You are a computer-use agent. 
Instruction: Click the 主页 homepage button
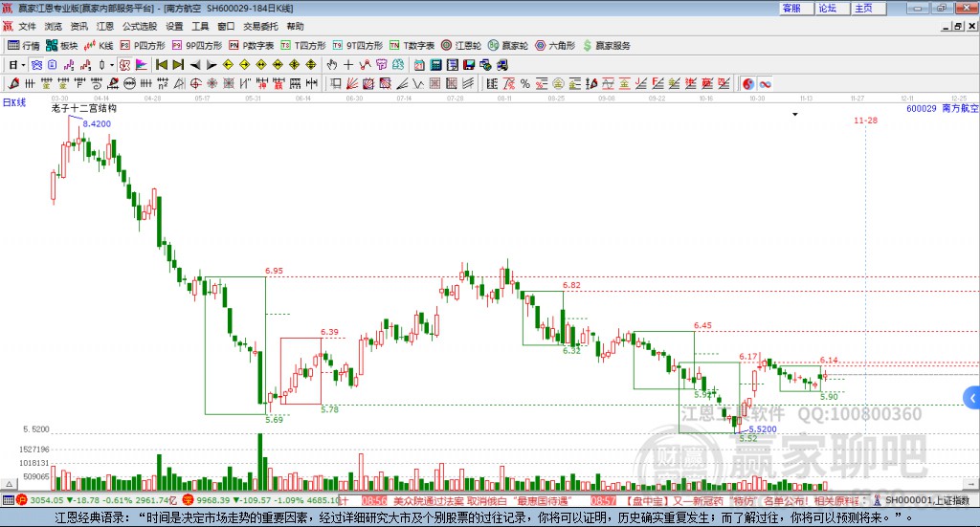pyautogui.click(x=868, y=8)
